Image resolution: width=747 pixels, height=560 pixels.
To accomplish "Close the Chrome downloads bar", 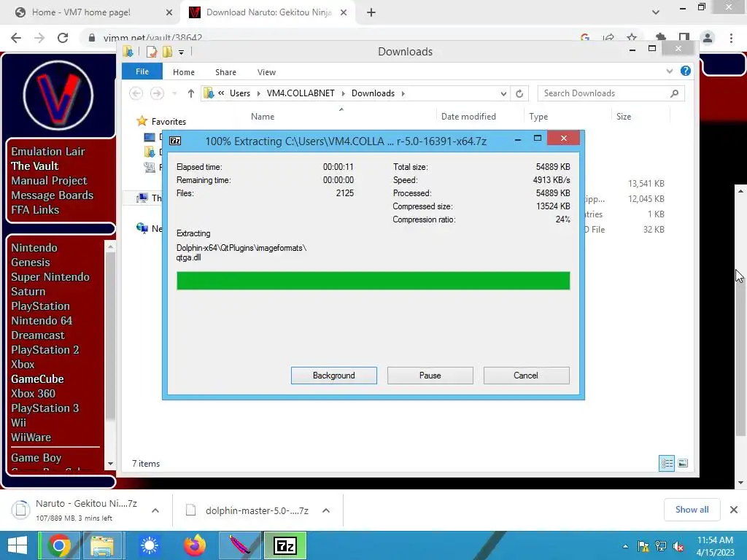I will 734,510.
